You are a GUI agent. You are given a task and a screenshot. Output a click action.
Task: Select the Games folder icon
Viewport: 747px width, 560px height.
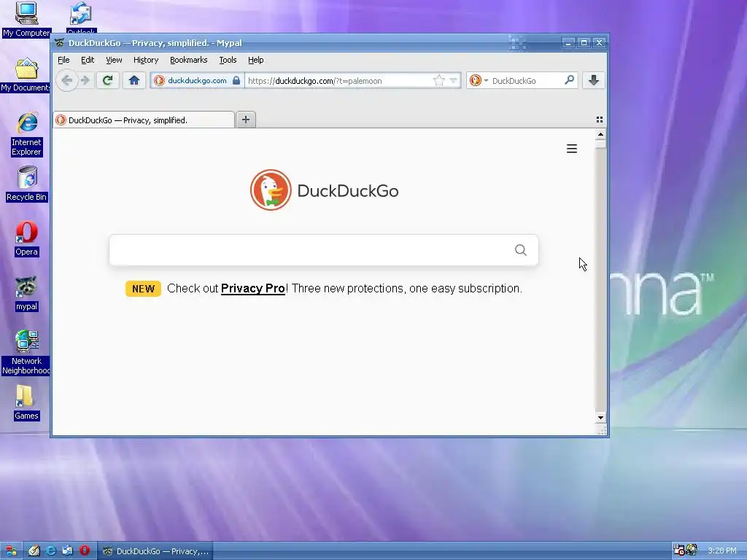(x=26, y=402)
